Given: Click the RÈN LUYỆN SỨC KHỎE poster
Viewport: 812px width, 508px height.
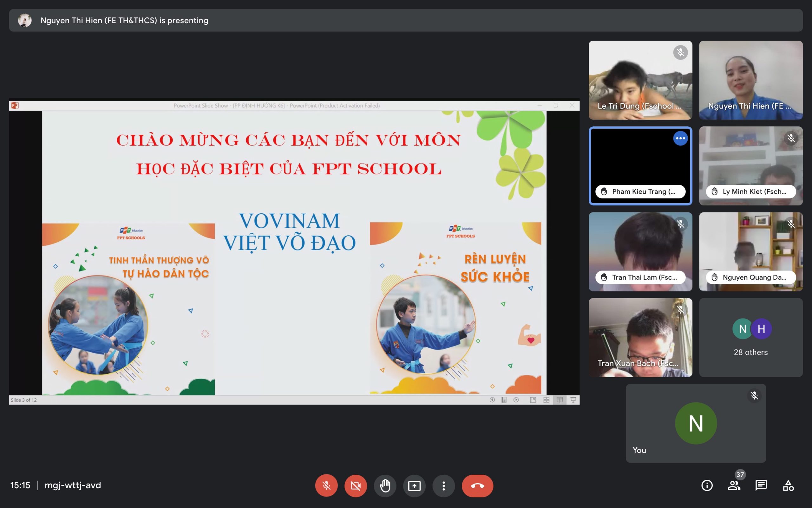Looking at the screenshot, I should pyautogui.click(x=455, y=308).
